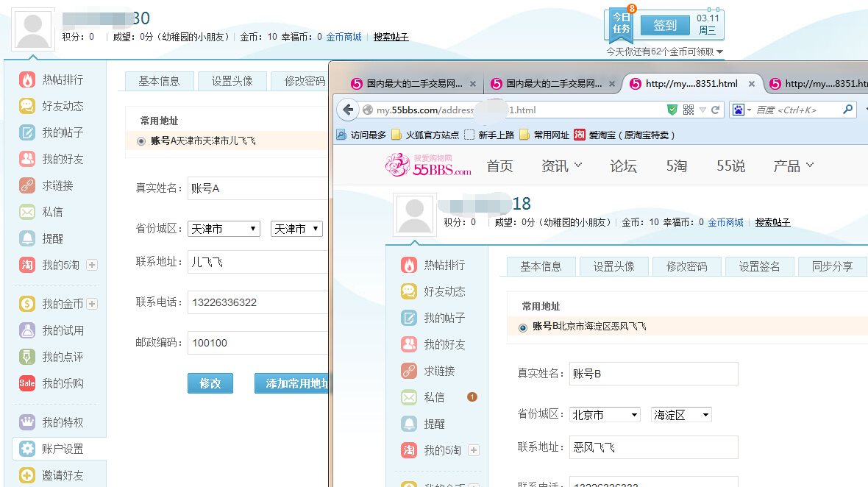Open 我的乐购 Sale icon in left window
The image size is (868, 487).
point(26,383)
